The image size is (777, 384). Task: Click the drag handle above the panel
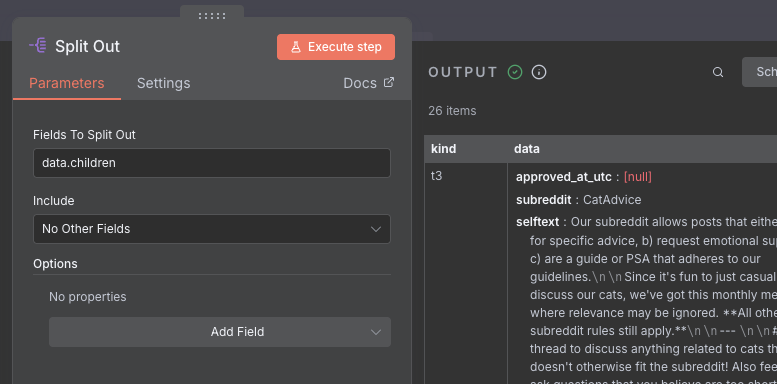(x=212, y=16)
